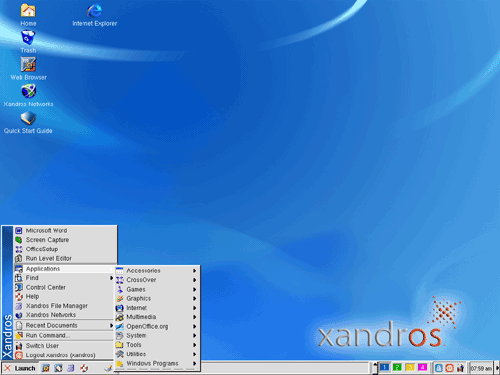The height and width of the screenshot is (375, 500).
Task: Click the clock showing 07:59 am
Action: (x=481, y=368)
